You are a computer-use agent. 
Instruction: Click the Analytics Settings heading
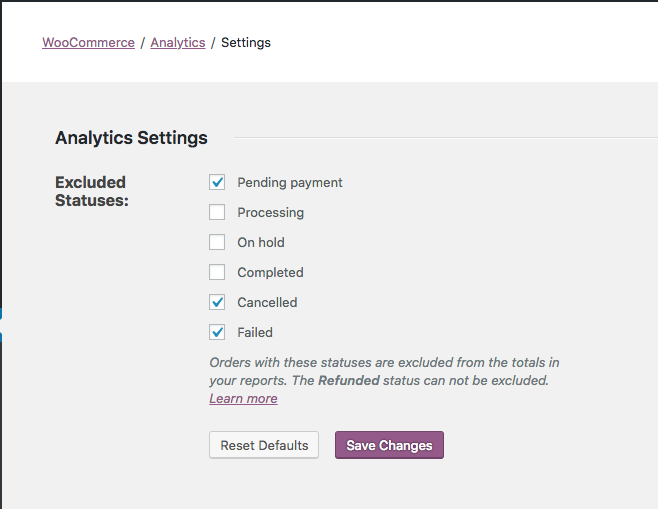[131, 138]
